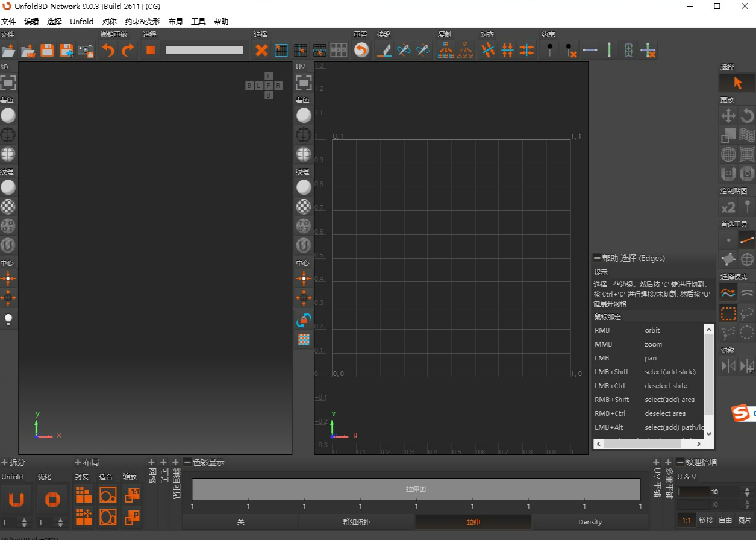Click the orange Stop process square
Viewport: 756px width, 540px height.
[x=151, y=50]
